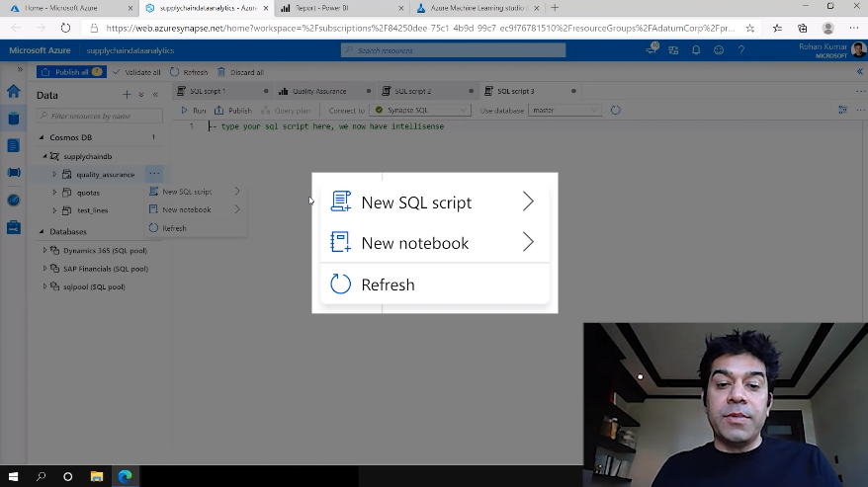Expand the Dynamics 365 SQL pool
The height and width of the screenshot is (487, 868).
[x=44, y=251]
